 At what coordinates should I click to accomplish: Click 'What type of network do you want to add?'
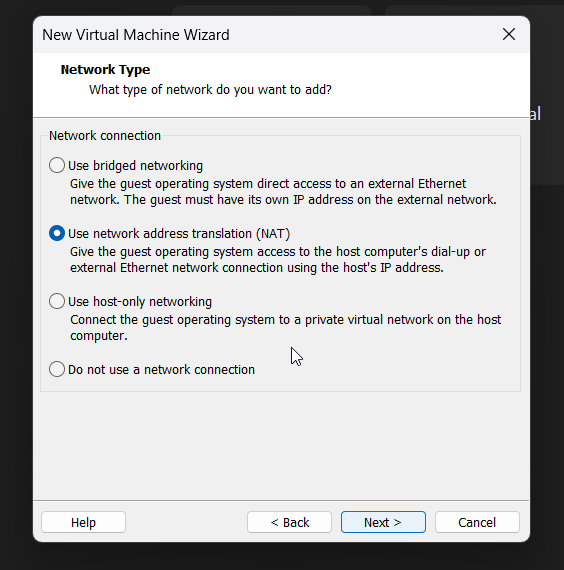point(210,90)
